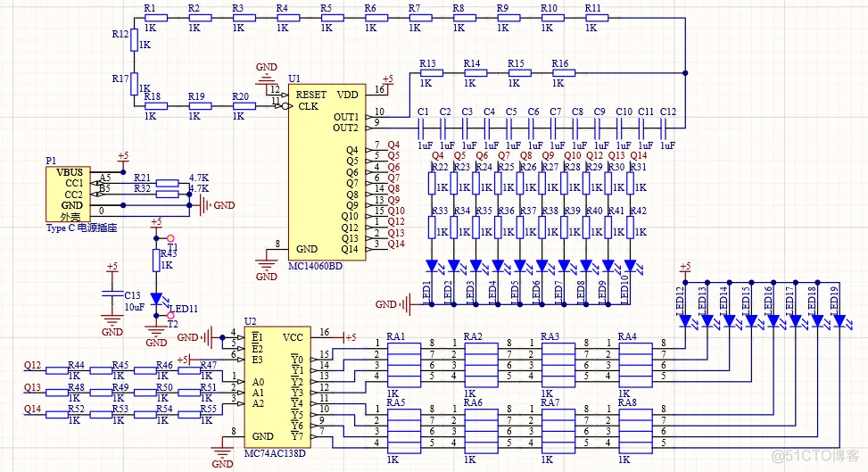Select the R32 4.7K resistor symbol
868x472 pixels.
[167, 194]
